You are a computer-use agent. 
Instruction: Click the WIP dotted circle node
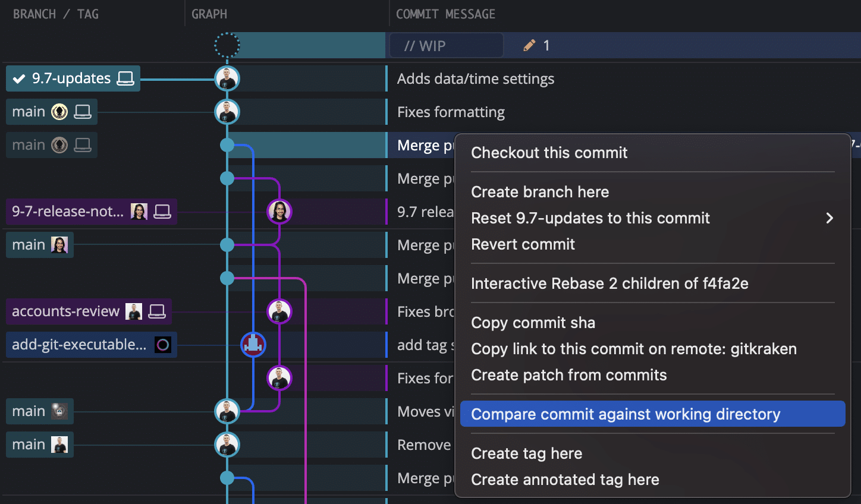(x=227, y=45)
